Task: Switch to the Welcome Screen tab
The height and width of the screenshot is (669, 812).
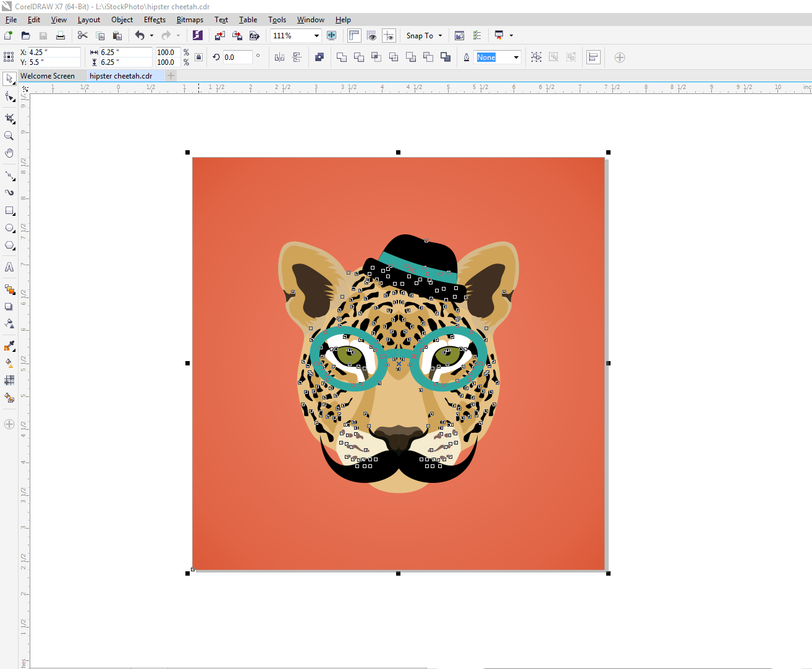Action: click(48, 75)
